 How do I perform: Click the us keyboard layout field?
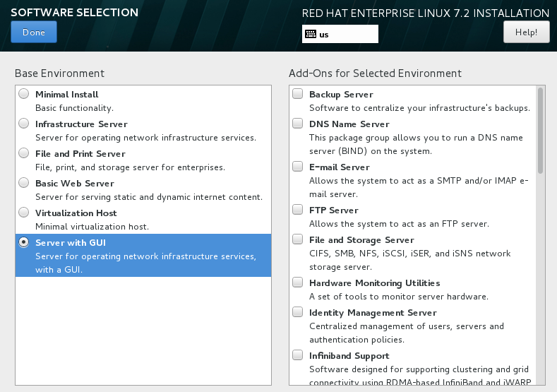pyautogui.click(x=340, y=34)
